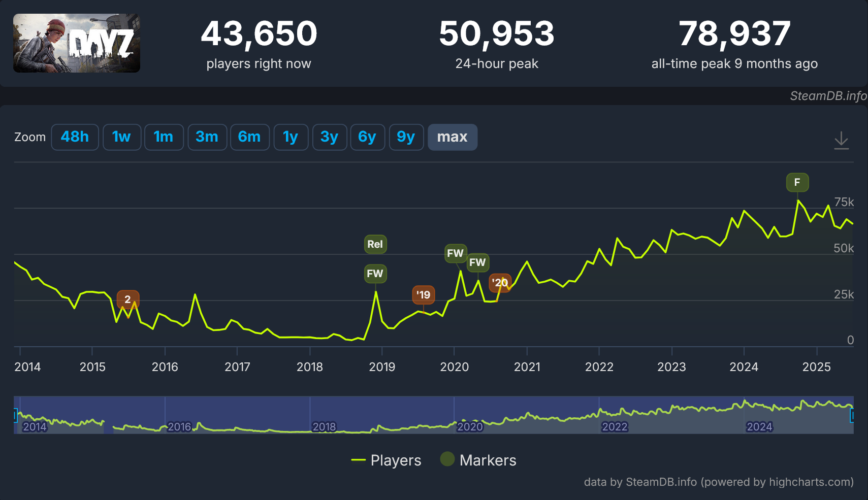Set zoom range to 6y

click(x=367, y=137)
